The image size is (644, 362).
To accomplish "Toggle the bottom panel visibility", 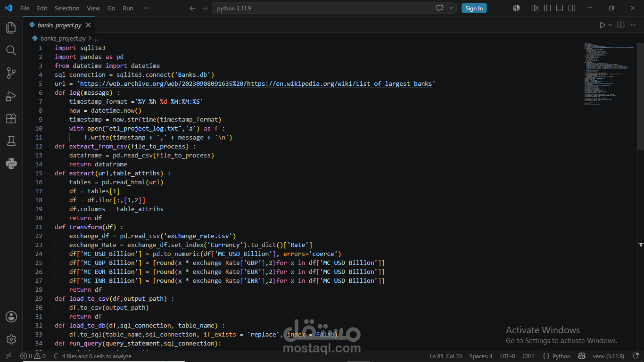I will click(x=560, y=8).
